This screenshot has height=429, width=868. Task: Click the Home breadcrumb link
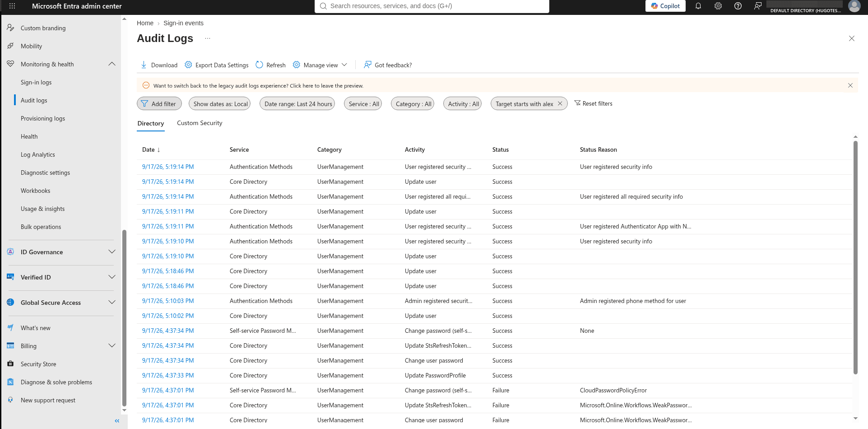tap(145, 23)
